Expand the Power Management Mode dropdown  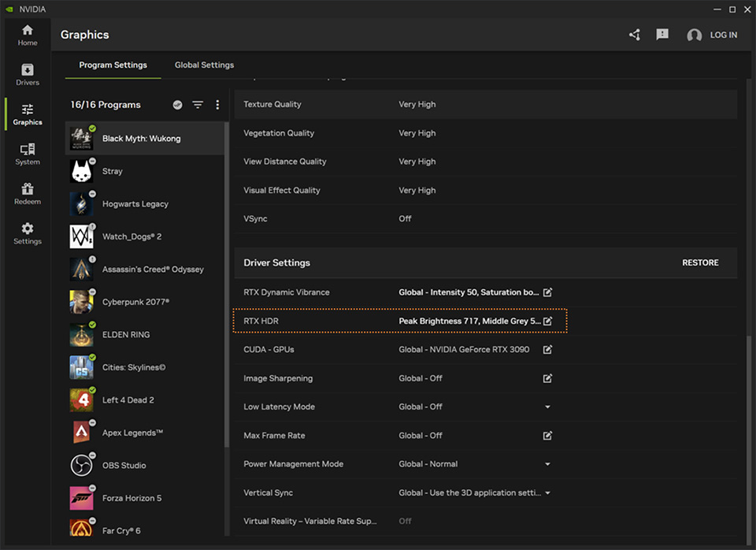548,464
